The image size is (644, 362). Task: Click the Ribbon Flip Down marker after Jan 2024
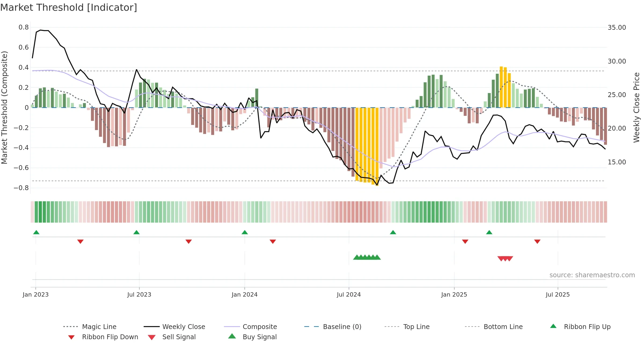click(x=273, y=242)
